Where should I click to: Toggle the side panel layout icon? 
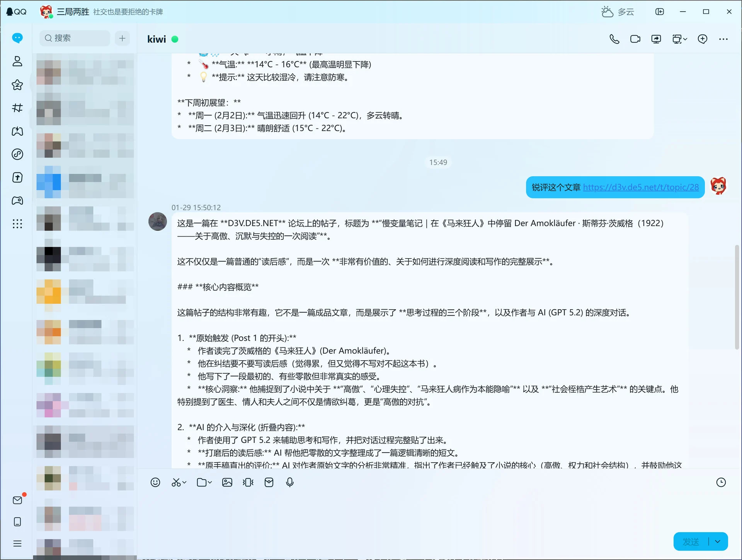[x=660, y=12]
